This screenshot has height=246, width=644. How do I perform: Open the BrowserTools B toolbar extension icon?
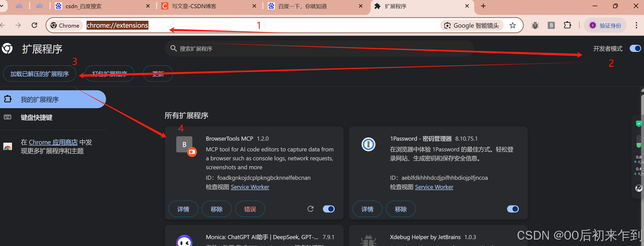click(x=551, y=25)
